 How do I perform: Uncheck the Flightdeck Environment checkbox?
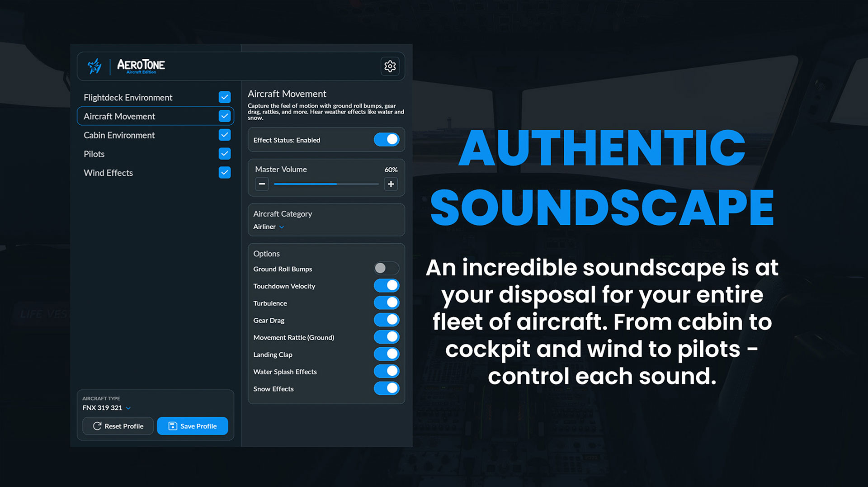[x=225, y=97]
